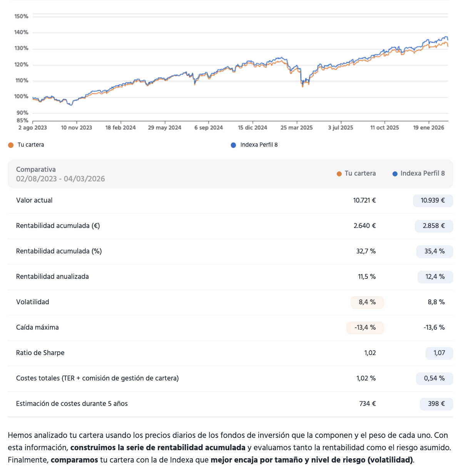
Task: Toggle Tu cartera series in chart legend
Action: [x=31, y=145]
